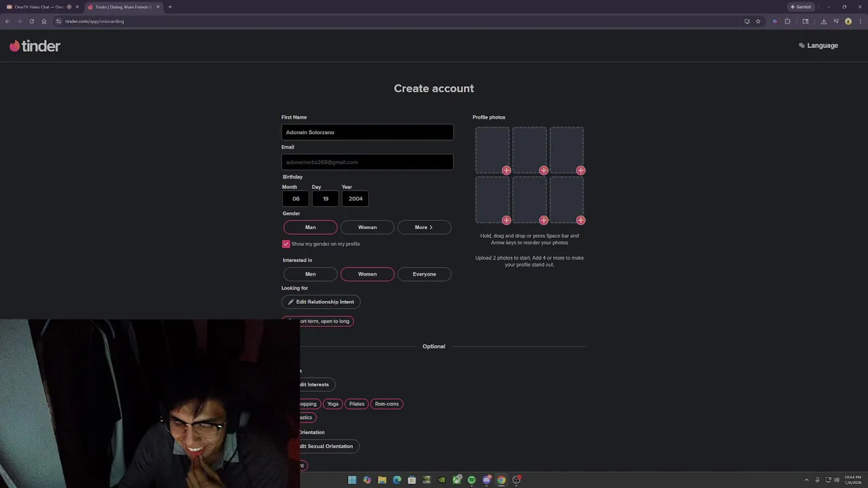
Task: Open Microsoft Store from the taskbar
Action: pyautogui.click(x=412, y=480)
